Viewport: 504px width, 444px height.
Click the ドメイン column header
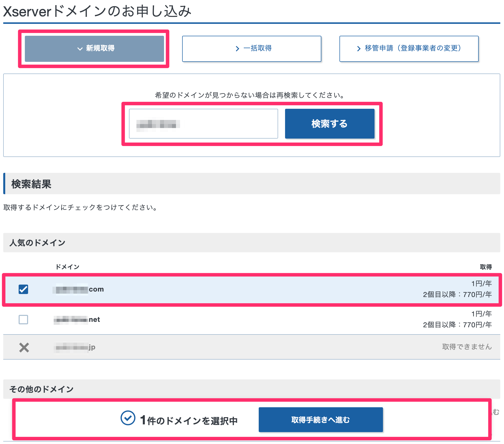[x=67, y=267]
